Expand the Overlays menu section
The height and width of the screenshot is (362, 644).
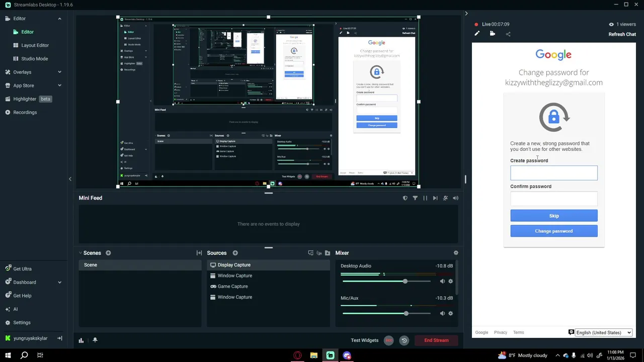pyautogui.click(x=59, y=72)
